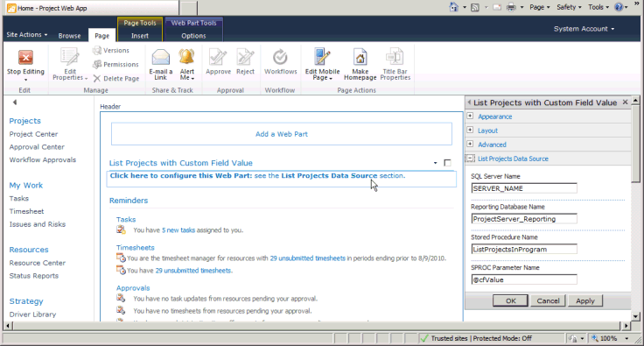The image size is (644, 346).
Task: Click the Reject icon
Action: [245, 57]
